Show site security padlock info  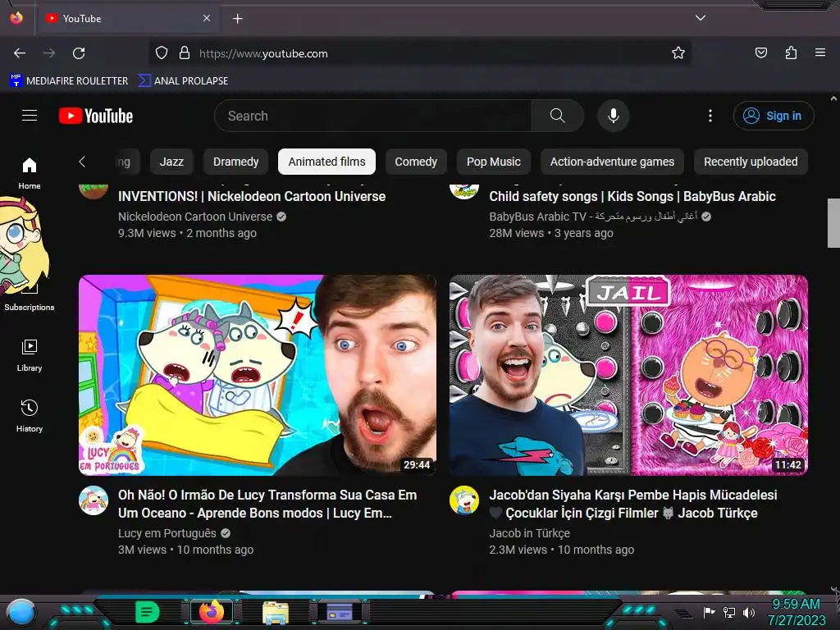(185, 53)
